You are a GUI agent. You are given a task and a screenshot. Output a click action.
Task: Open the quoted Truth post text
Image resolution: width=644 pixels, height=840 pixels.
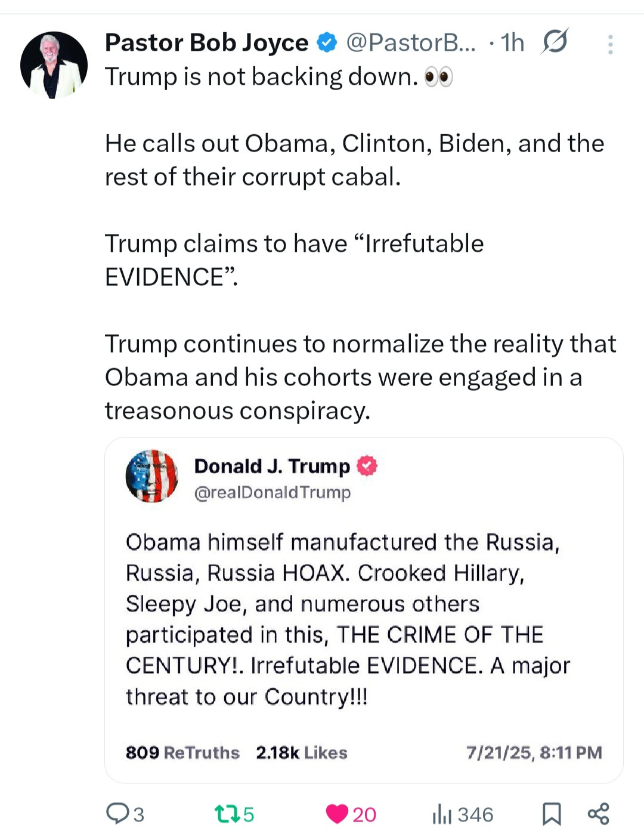click(x=346, y=619)
